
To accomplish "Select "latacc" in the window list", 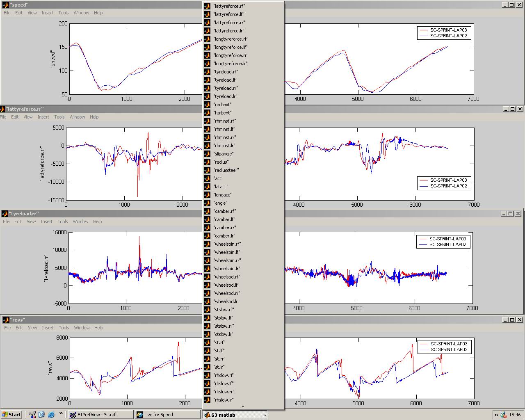I will click(243, 187).
